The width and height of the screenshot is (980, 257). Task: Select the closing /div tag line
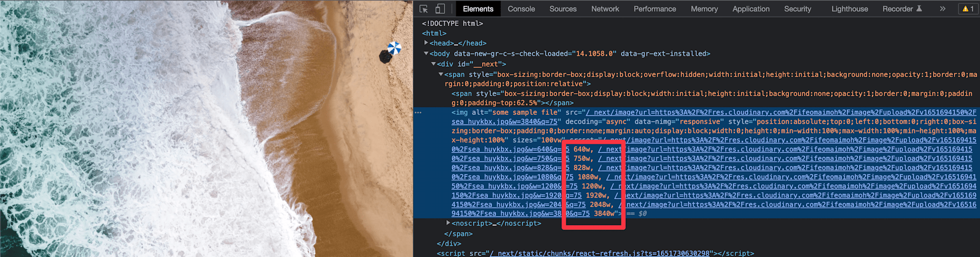tap(448, 243)
